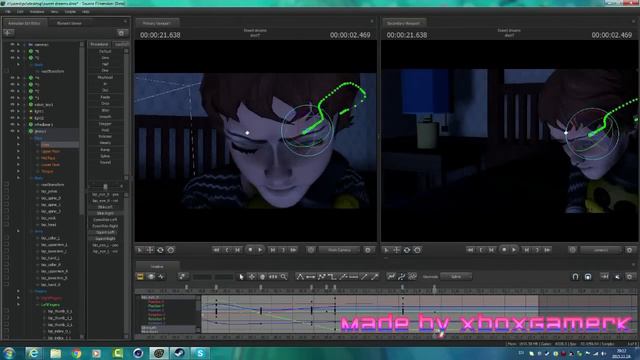Select the Secondary Viewport tab

403,23
